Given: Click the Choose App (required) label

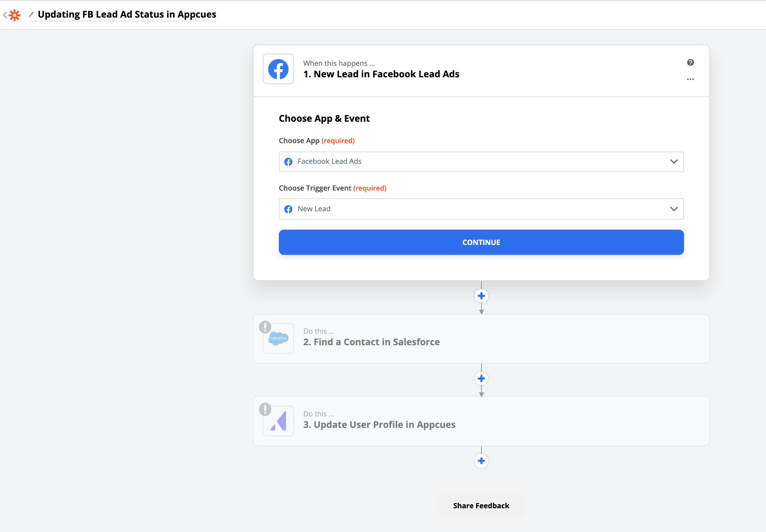Looking at the screenshot, I should click(x=317, y=141).
